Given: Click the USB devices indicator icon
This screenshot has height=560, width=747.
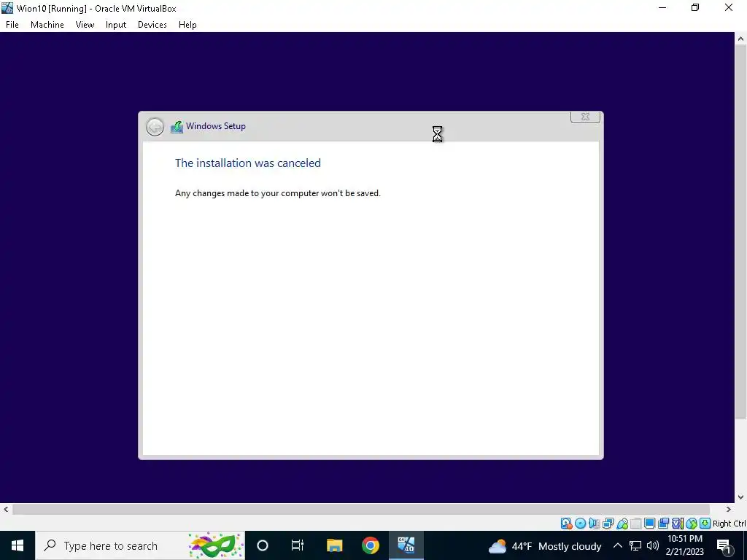Looking at the screenshot, I should (x=622, y=524).
